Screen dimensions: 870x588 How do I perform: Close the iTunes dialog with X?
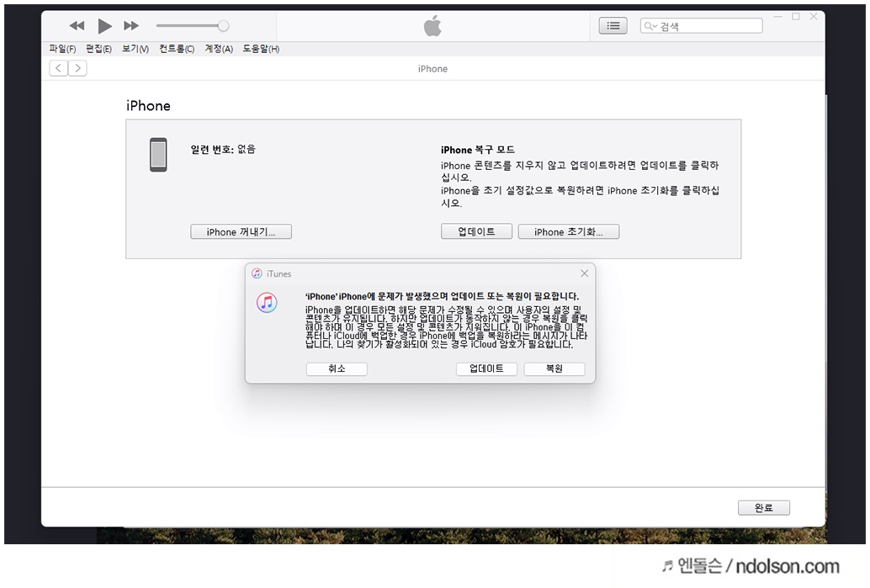pyautogui.click(x=584, y=273)
